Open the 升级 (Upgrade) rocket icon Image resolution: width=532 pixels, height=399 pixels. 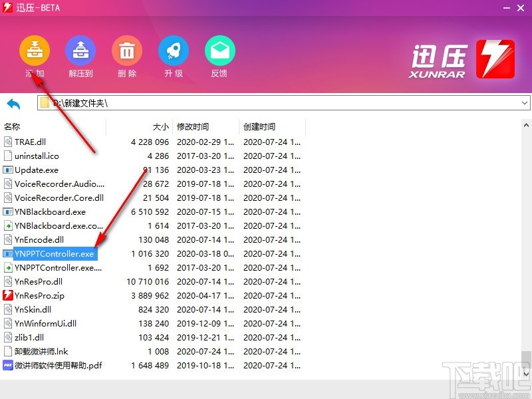[x=173, y=50]
